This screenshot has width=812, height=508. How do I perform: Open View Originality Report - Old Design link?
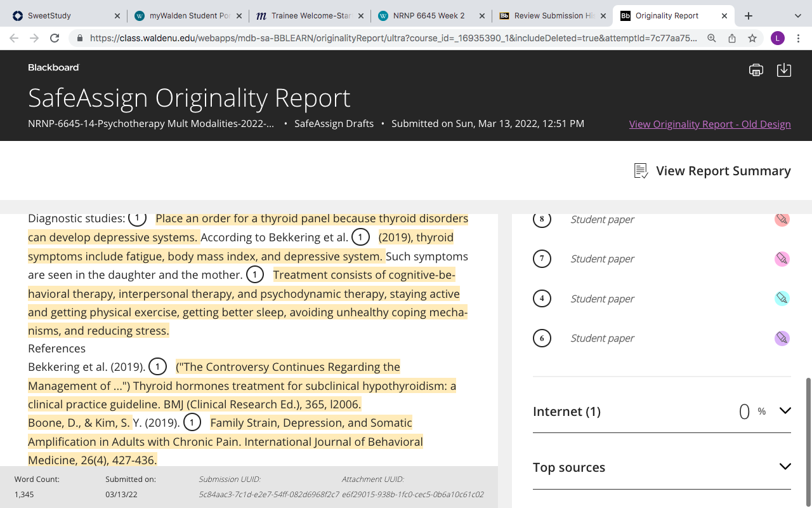710,124
